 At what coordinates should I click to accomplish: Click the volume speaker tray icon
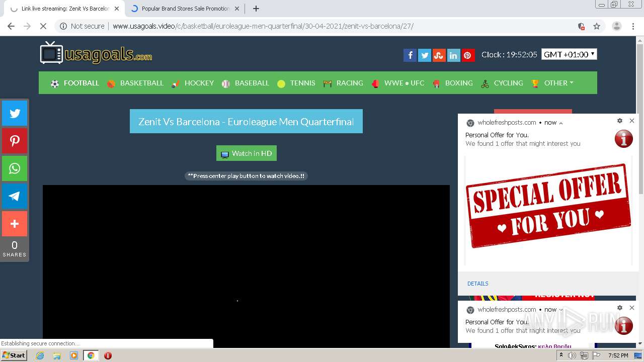pos(572,355)
